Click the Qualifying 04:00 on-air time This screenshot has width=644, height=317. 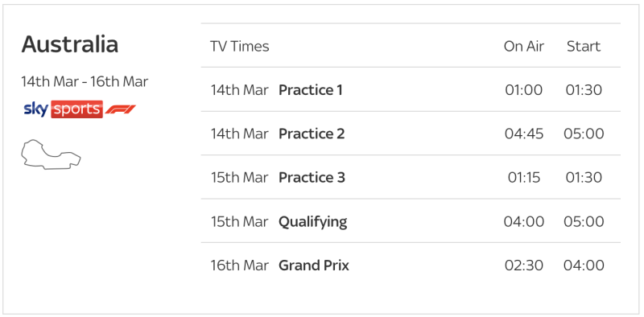(x=524, y=222)
